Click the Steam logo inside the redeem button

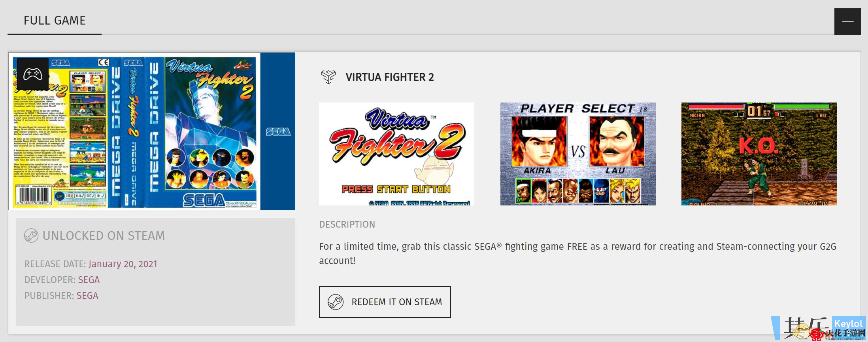(336, 302)
